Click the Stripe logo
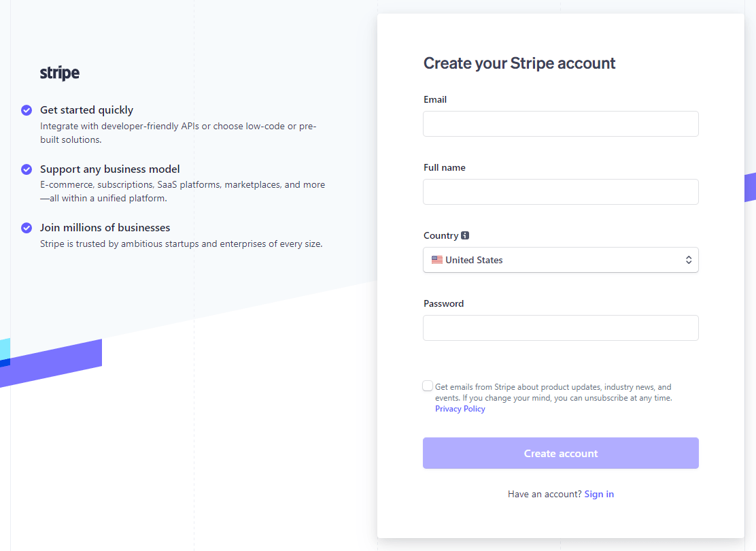 click(x=59, y=73)
